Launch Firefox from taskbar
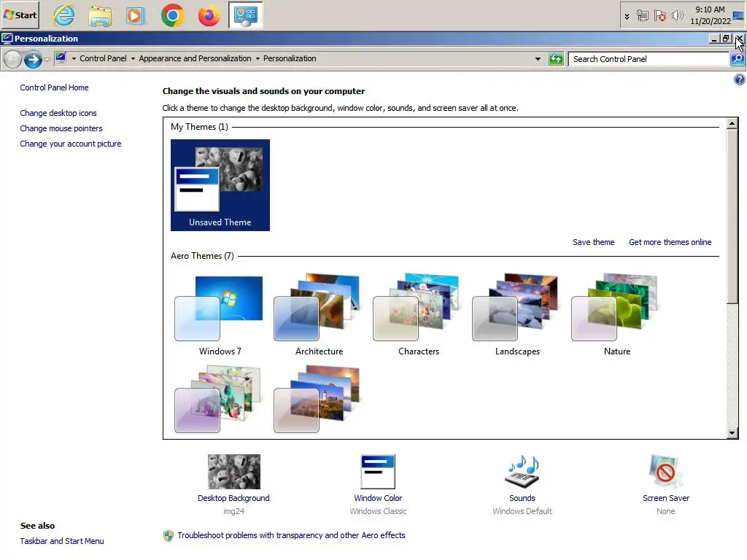Screen dimensions: 747x560 pyautogui.click(x=209, y=15)
